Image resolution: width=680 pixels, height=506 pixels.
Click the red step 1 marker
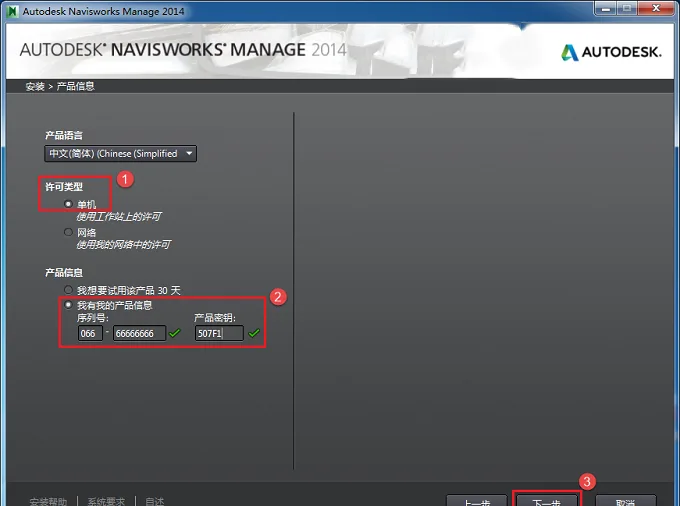[x=125, y=179]
